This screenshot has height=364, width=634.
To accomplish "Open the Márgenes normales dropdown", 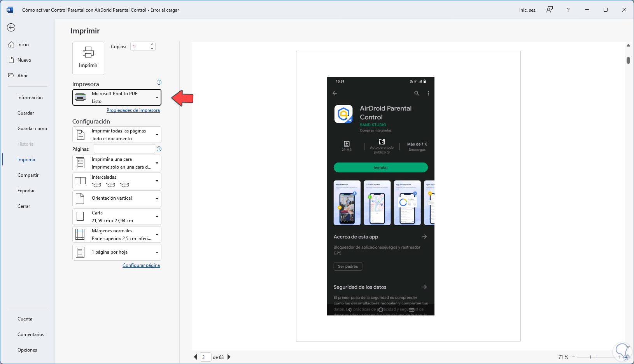I will [x=117, y=235].
